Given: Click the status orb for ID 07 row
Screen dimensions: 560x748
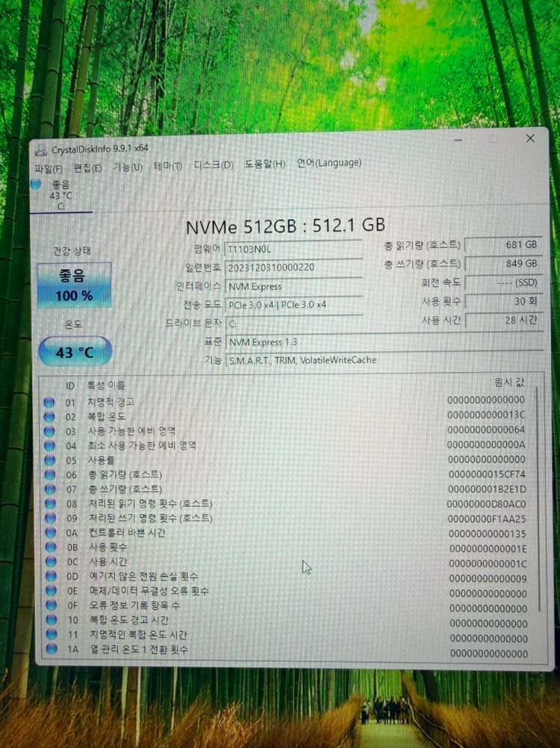Looking at the screenshot, I should [50, 489].
